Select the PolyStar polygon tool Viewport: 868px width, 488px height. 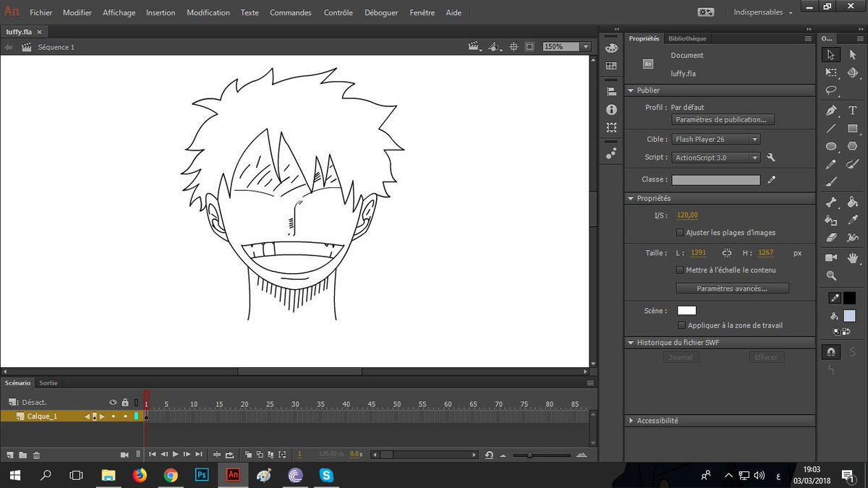tap(853, 146)
